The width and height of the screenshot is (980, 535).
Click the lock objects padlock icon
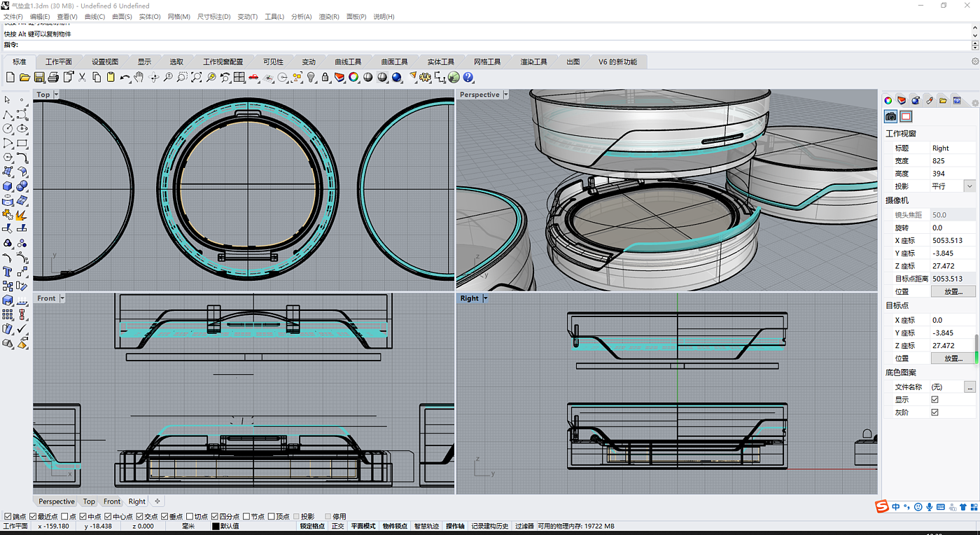(325, 77)
